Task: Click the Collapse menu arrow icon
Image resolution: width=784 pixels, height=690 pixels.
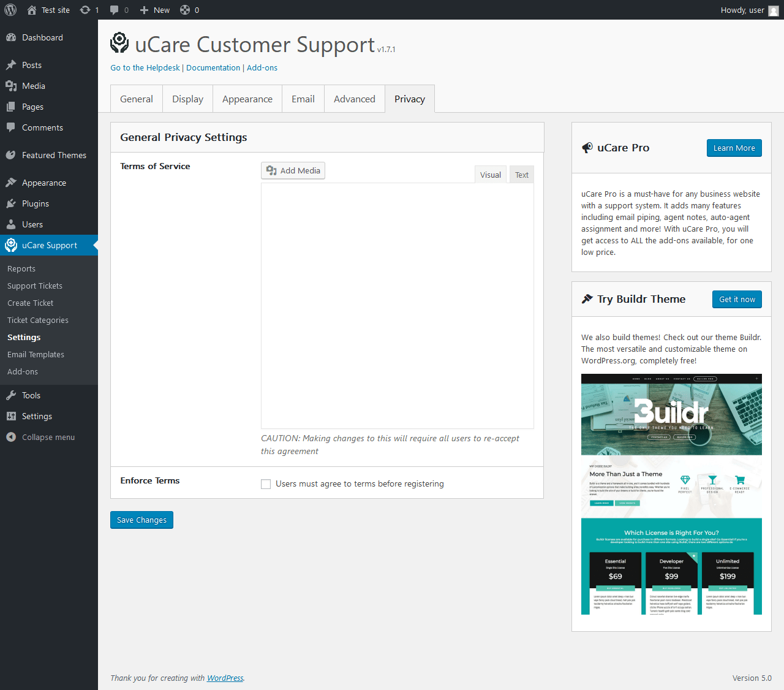Action: point(11,437)
